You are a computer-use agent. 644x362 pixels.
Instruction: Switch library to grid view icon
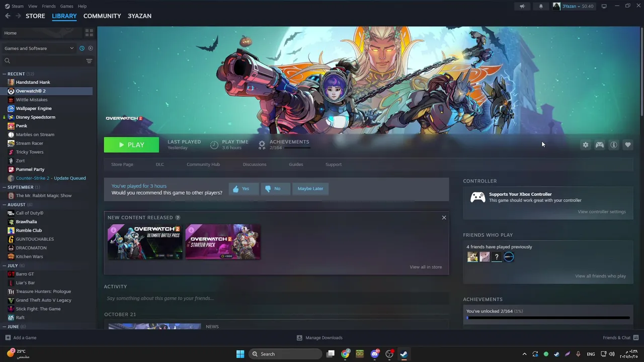point(89,33)
